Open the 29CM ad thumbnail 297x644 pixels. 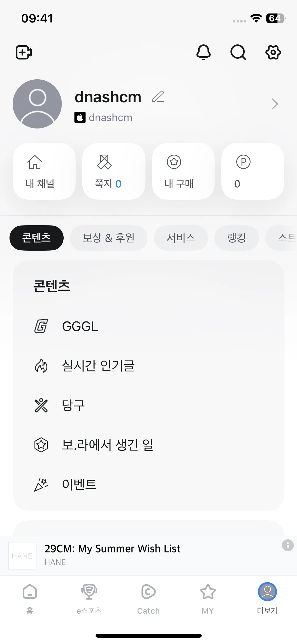(22, 556)
